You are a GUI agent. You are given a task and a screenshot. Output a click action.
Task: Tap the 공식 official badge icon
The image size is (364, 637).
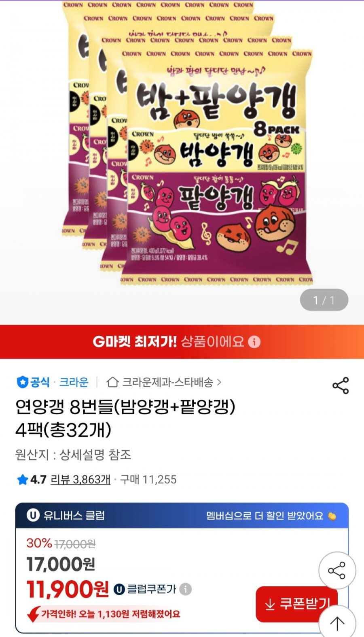(x=22, y=382)
